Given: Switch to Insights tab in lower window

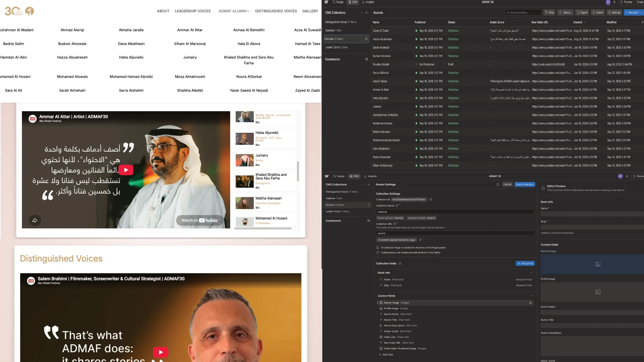Looking at the screenshot, I should pos(370,176).
